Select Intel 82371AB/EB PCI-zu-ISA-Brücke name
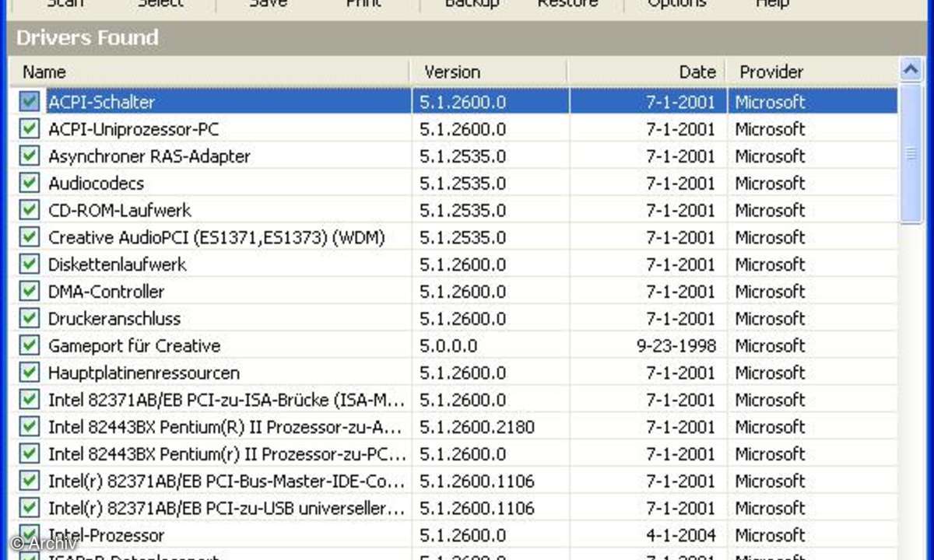 [227, 400]
